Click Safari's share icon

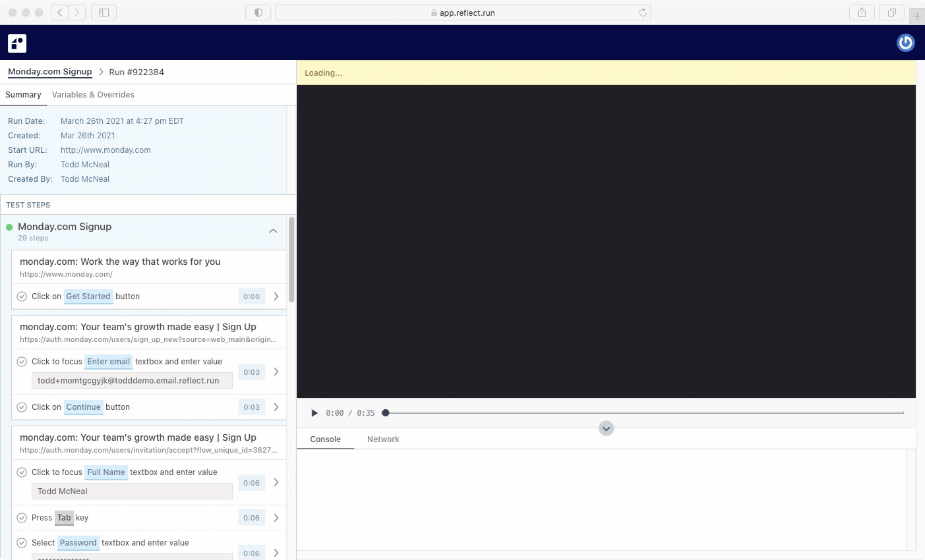[862, 13]
